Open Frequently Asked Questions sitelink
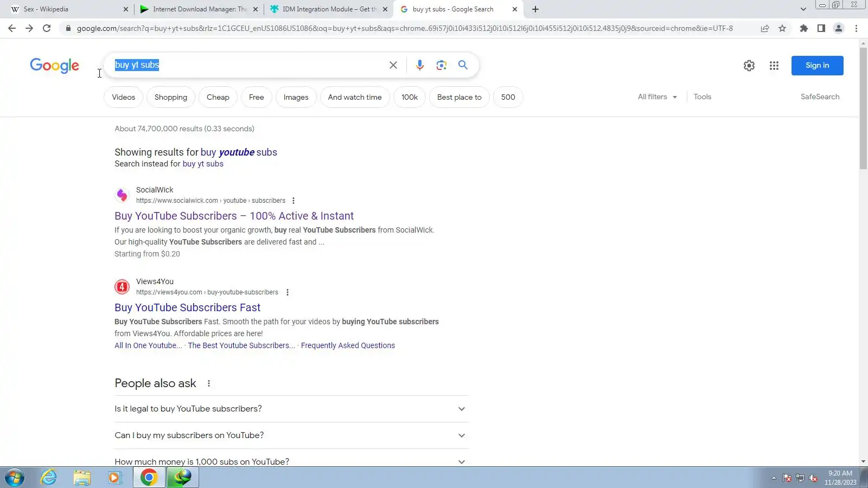The width and height of the screenshot is (868, 488). [348, 345]
